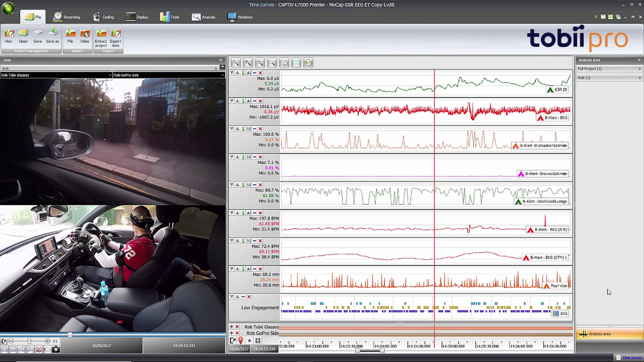
Task: Click the zoom-in magnifier in curve toolbar
Action: [x=247, y=63]
